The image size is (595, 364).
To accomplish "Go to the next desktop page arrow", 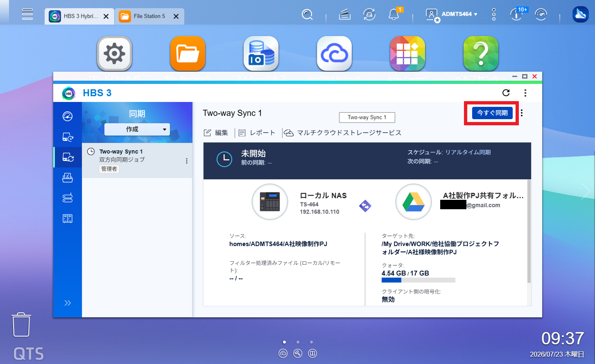I will point(586,191).
